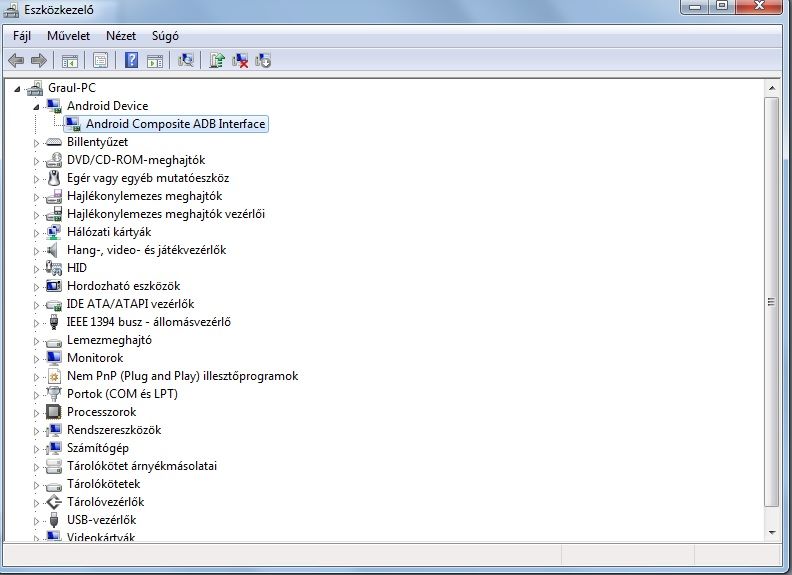Expand the Tárolóvezérlők category
The height and width of the screenshot is (575, 792).
pos(36,503)
